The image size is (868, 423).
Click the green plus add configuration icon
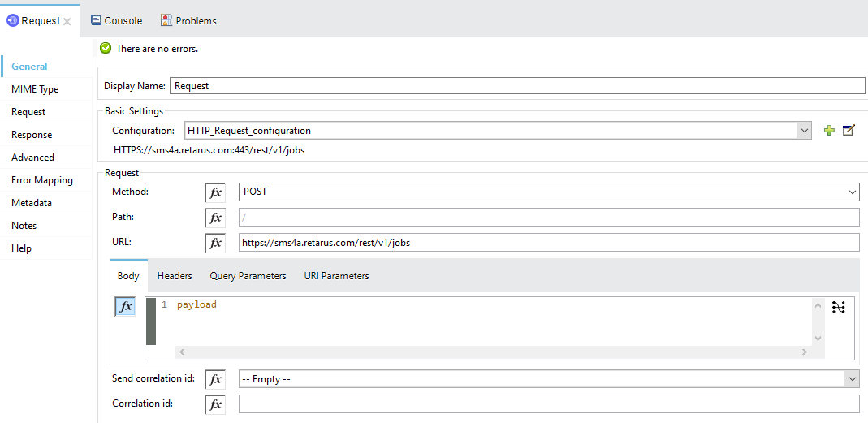click(829, 131)
